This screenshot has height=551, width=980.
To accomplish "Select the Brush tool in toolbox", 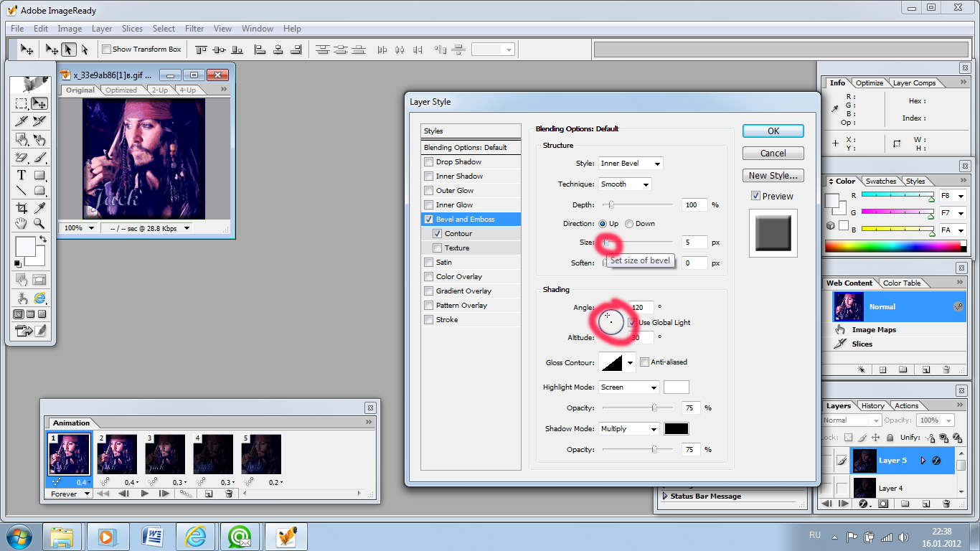I will [x=39, y=157].
